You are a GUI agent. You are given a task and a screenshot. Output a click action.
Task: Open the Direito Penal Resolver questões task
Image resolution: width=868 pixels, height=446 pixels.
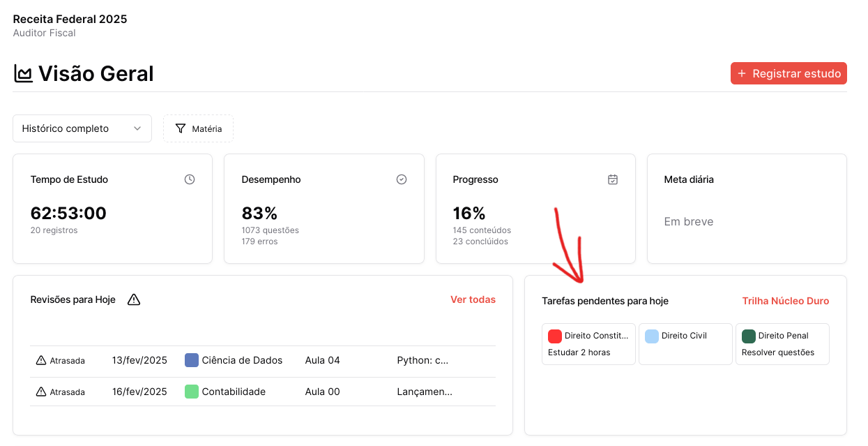point(782,343)
